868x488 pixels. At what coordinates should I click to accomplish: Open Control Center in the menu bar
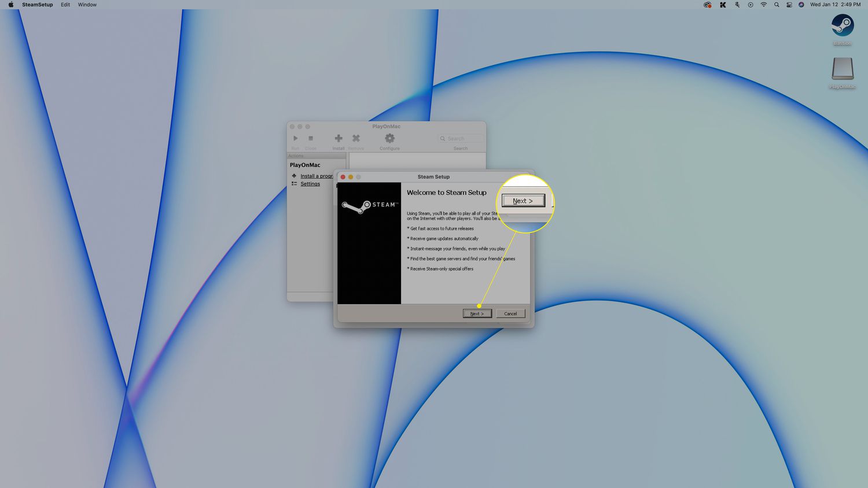[x=789, y=5]
